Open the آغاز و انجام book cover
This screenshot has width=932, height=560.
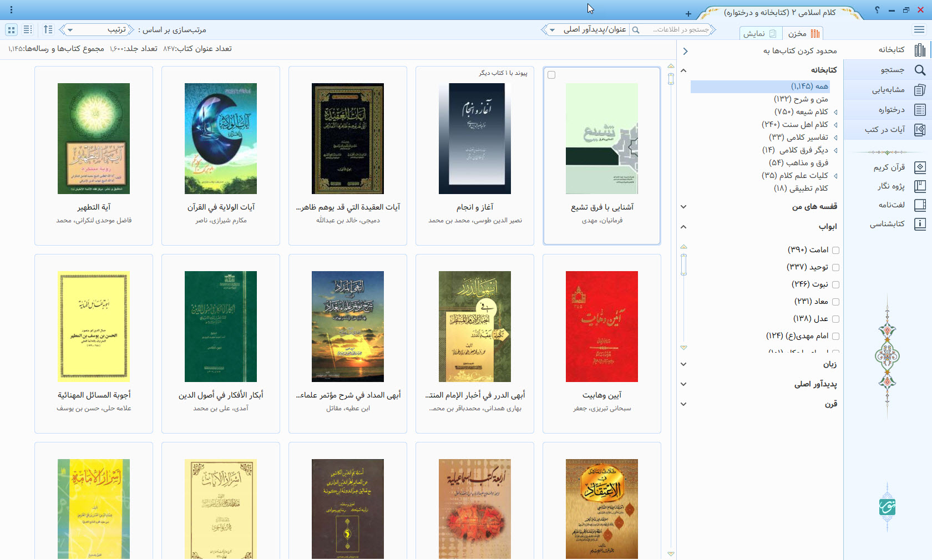click(x=475, y=139)
